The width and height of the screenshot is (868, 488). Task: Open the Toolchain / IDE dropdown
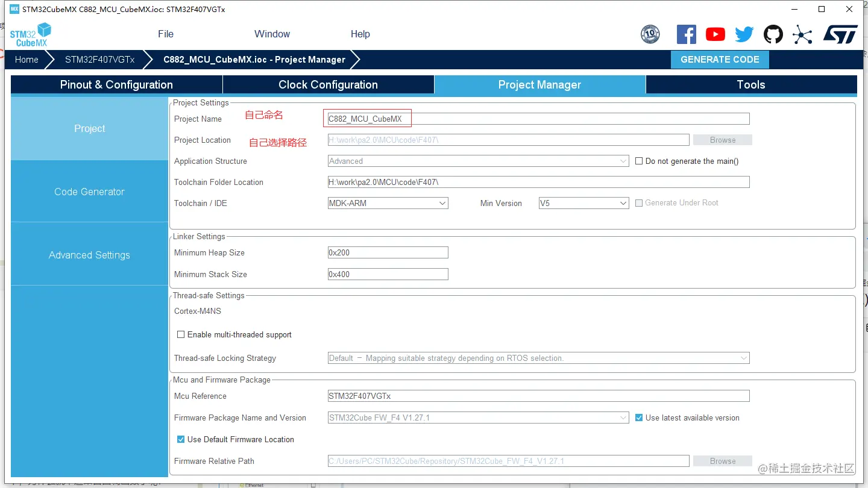(x=388, y=203)
